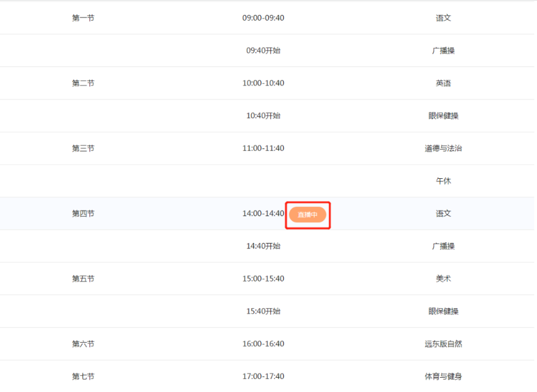Select the 美术 subject cell
This screenshot has height=392, width=537.
pyautogui.click(x=443, y=279)
